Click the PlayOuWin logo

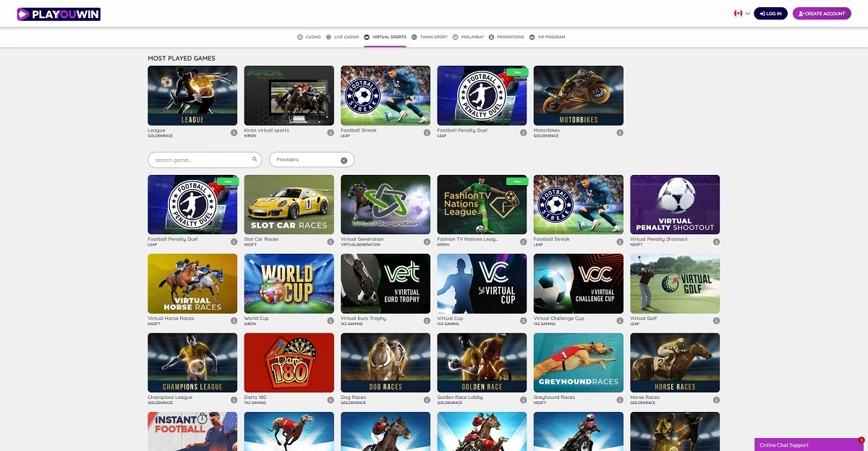pyautogui.click(x=59, y=14)
